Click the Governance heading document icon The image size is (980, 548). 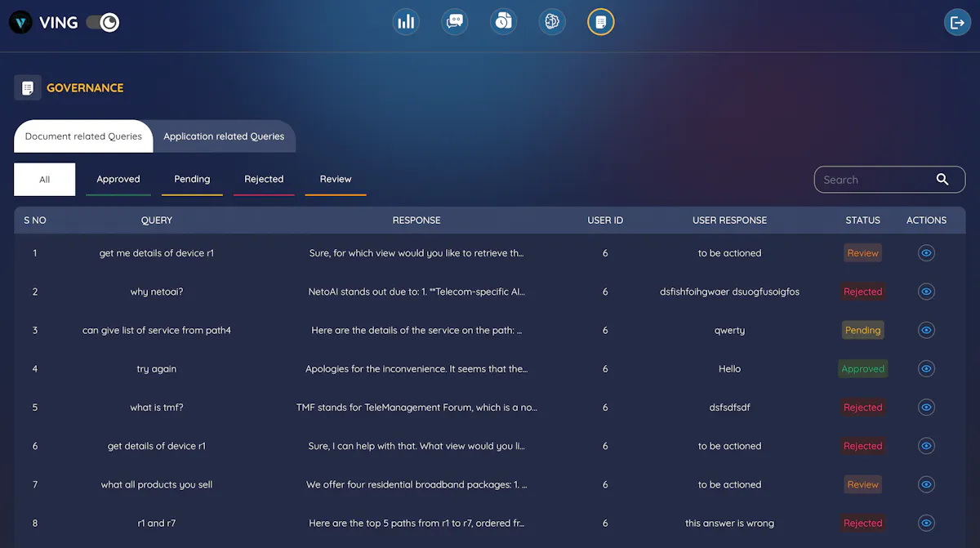click(28, 87)
